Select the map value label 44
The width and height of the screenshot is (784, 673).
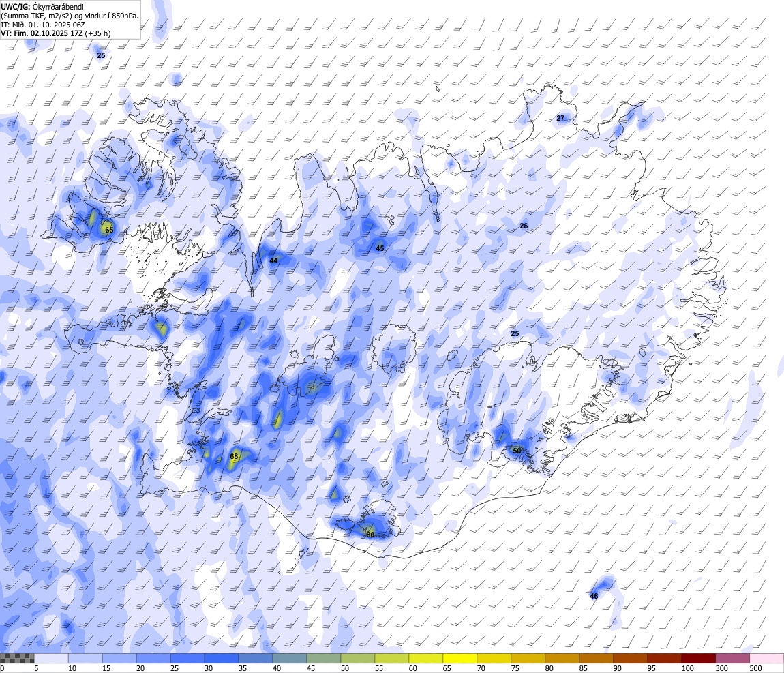pos(273,260)
